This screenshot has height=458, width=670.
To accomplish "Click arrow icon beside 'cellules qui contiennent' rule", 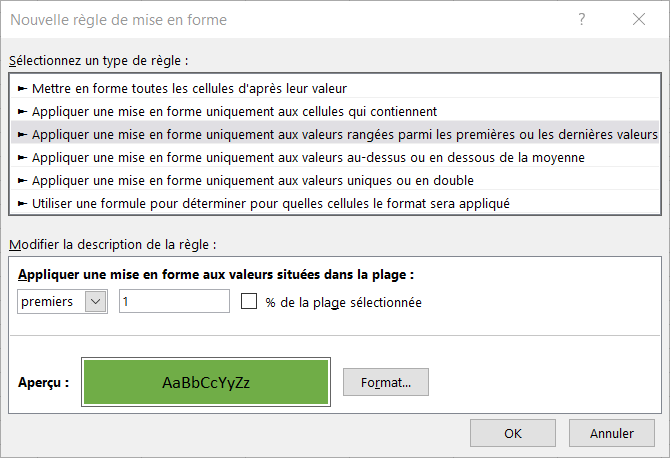I will pos(22,112).
